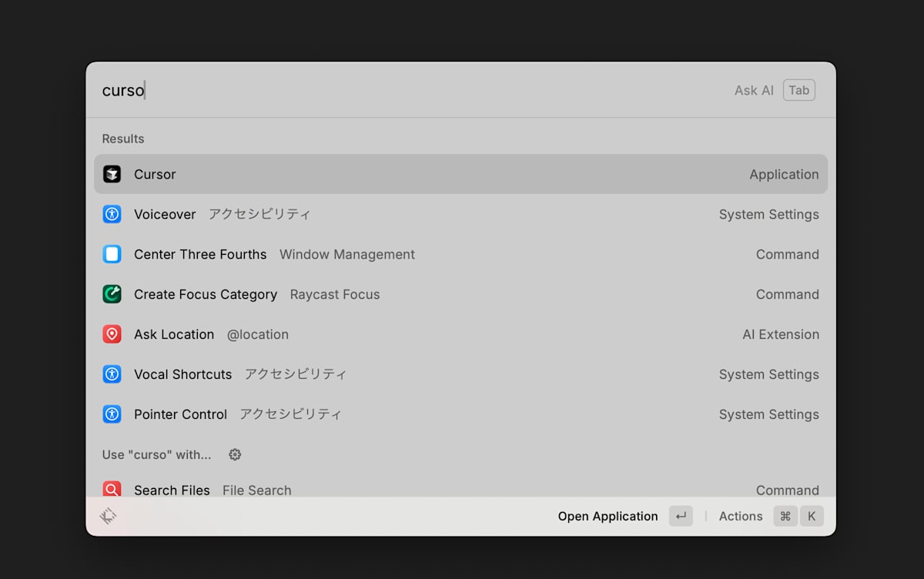The image size is (924, 579).
Task: Click into the search field containing "curso"
Action: [x=408, y=90]
